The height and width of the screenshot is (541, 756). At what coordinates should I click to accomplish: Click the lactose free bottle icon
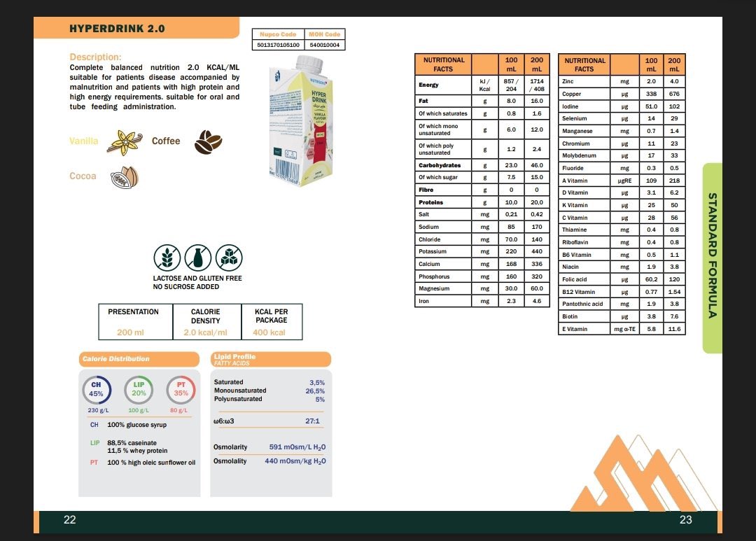198,258
